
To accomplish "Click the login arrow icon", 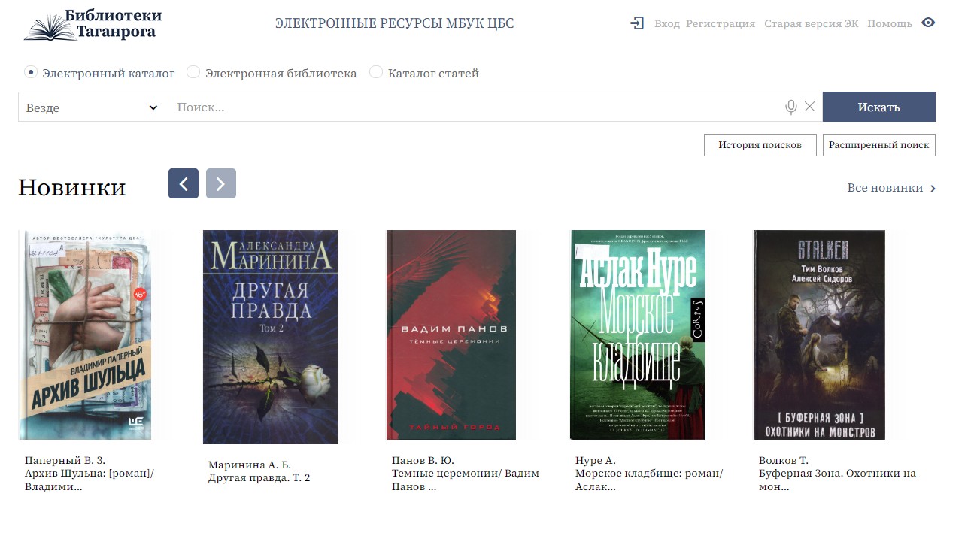I will click(637, 23).
